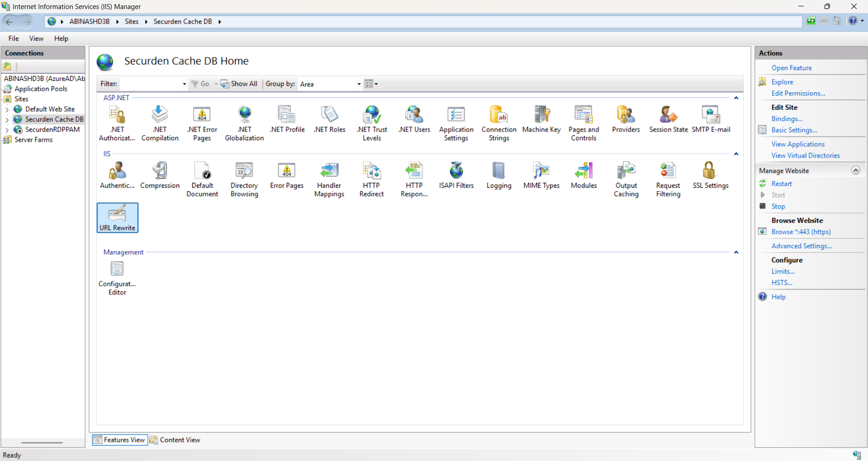The width and height of the screenshot is (868, 461).
Task: Open .NET Globalization feature
Action: click(x=244, y=123)
